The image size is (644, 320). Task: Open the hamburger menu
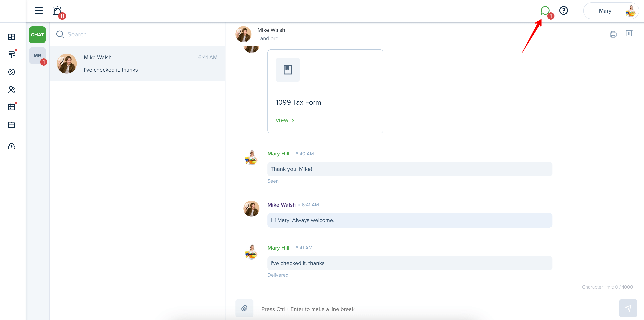[x=39, y=11]
